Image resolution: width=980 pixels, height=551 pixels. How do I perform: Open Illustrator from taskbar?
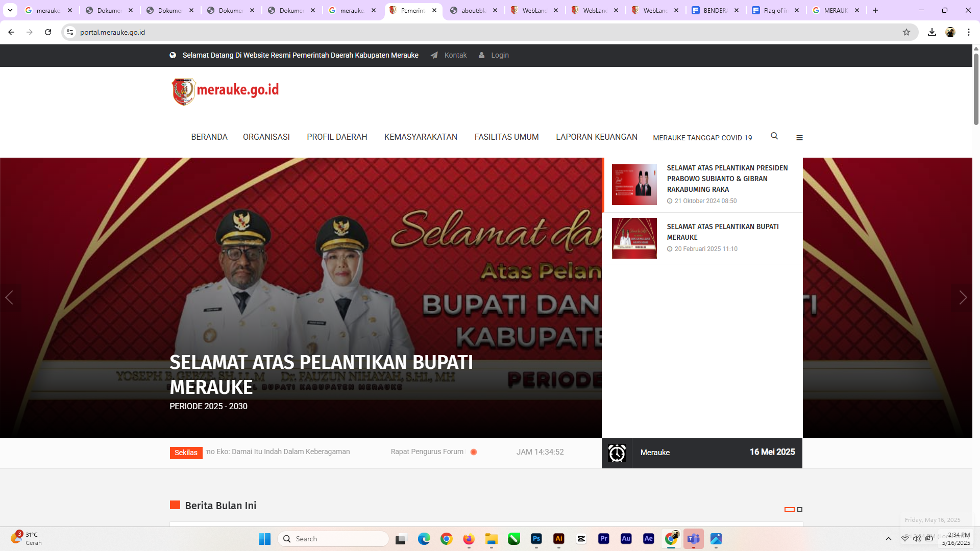558,539
